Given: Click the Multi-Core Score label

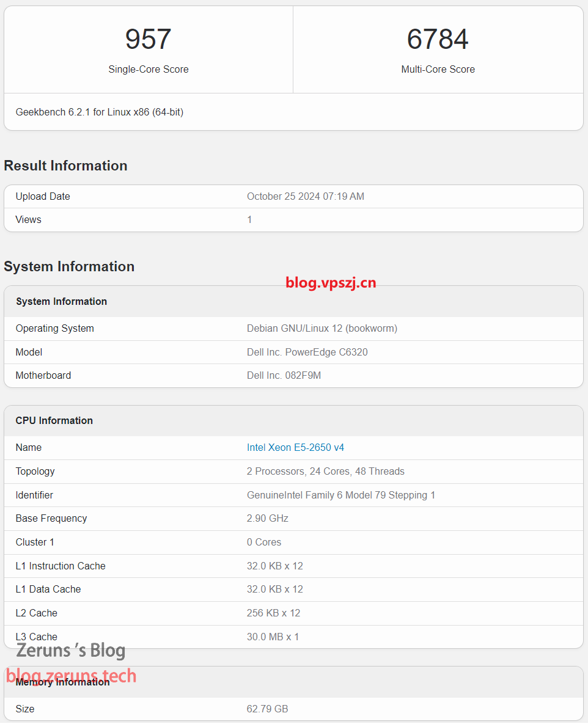Looking at the screenshot, I should pos(438,70).
